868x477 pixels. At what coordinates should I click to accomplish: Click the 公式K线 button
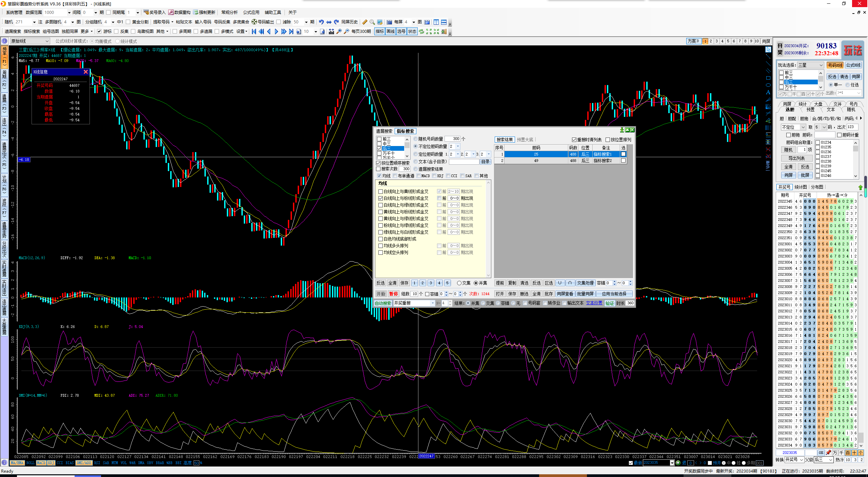click(853, 65)
